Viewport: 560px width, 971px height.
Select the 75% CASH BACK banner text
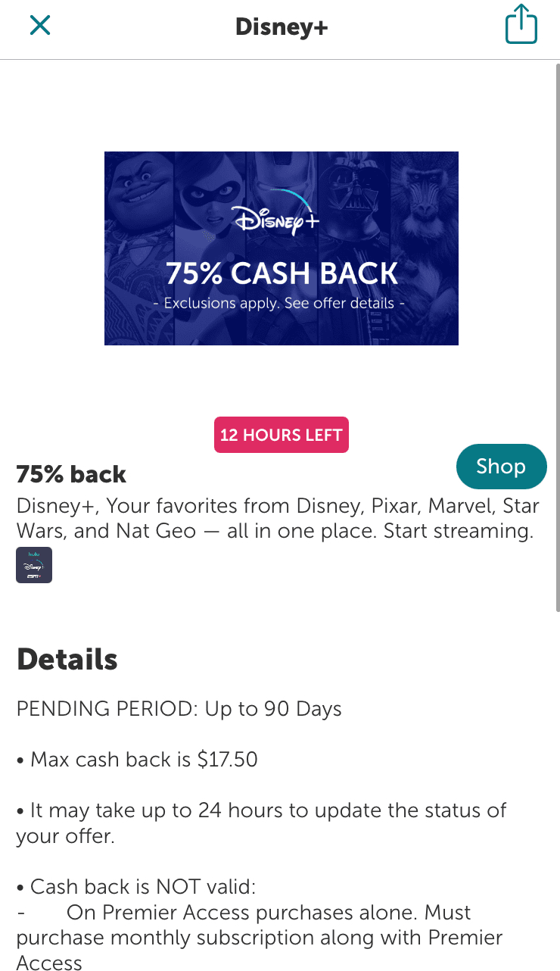click(282, 273)
